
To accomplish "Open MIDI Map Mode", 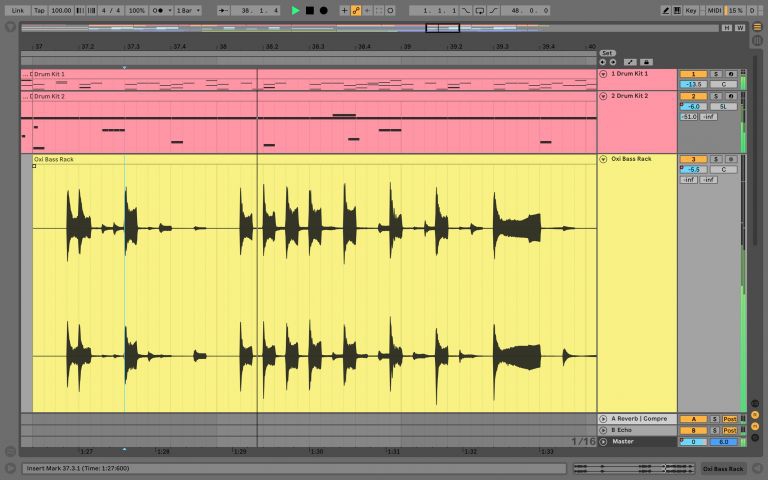I will 715,10.
